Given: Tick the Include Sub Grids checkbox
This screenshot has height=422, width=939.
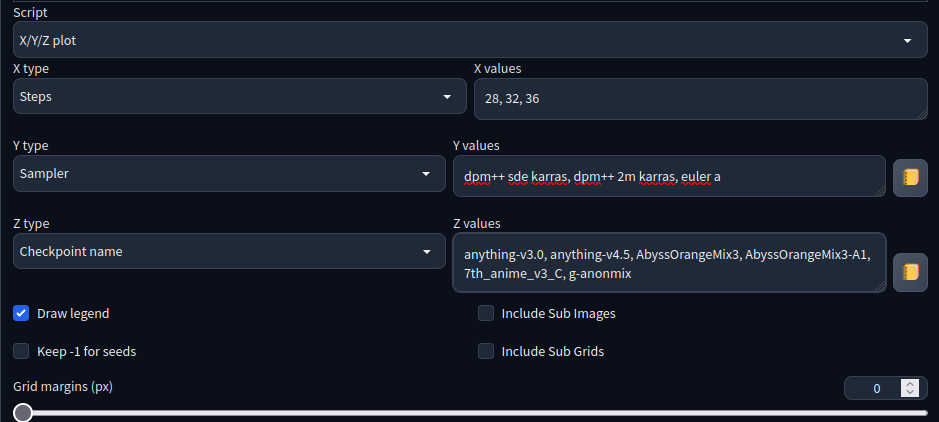Looking at the screenshot, I should (486, 351).
